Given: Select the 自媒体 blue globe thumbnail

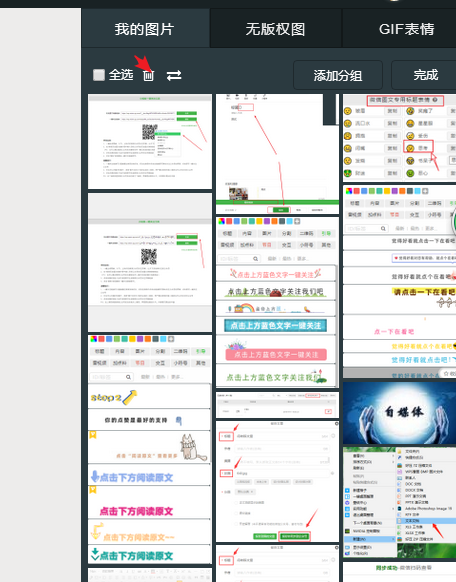Looking at the screenshot, I should pyautogui.click(x=400, y=413).
